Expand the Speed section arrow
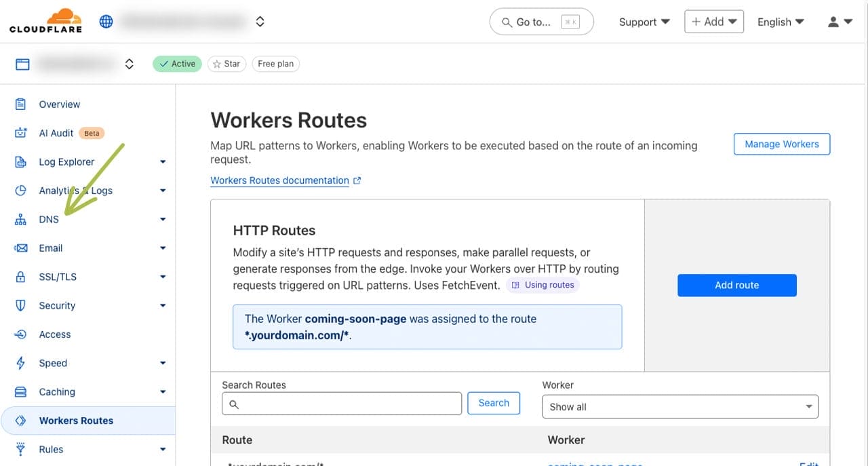 163,363
